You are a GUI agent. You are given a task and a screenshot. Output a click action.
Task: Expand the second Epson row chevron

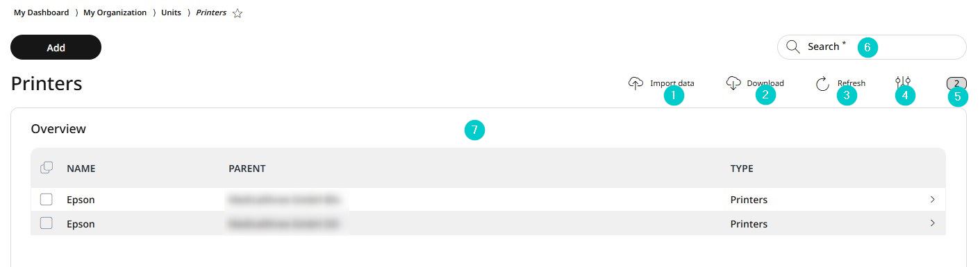point(932,223)
